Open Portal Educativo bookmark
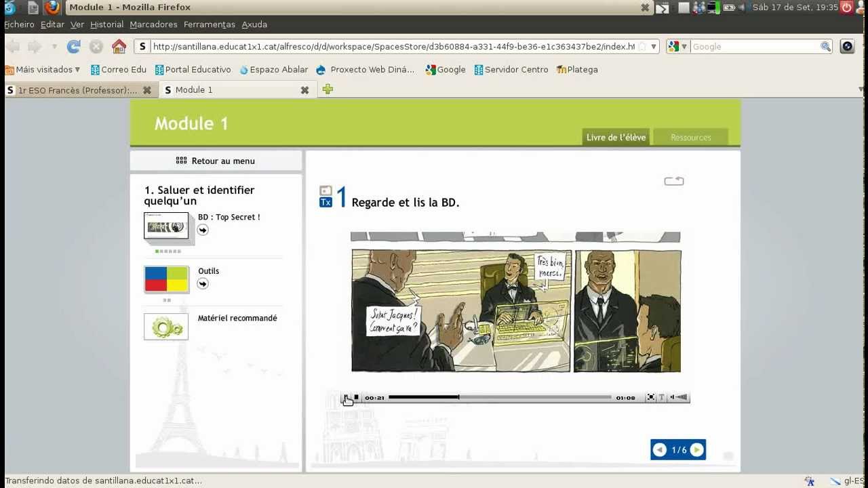 tap(193, 69)
